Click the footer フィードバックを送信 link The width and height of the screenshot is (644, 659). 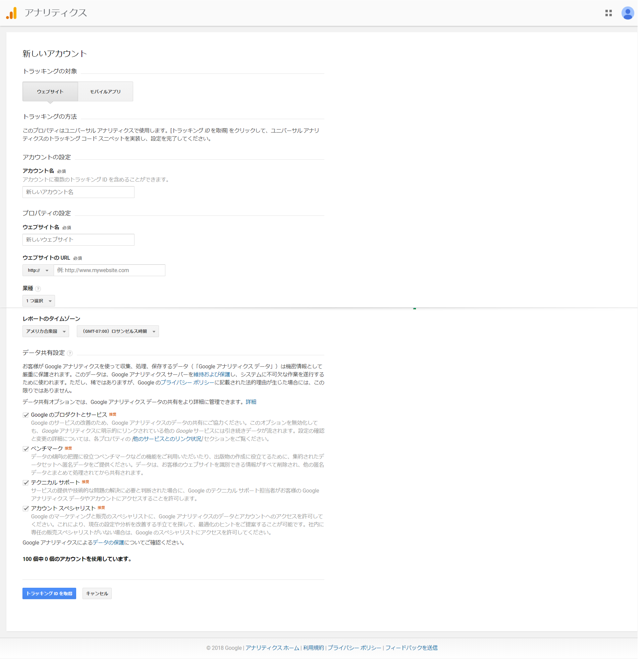[x=411, y=648]
